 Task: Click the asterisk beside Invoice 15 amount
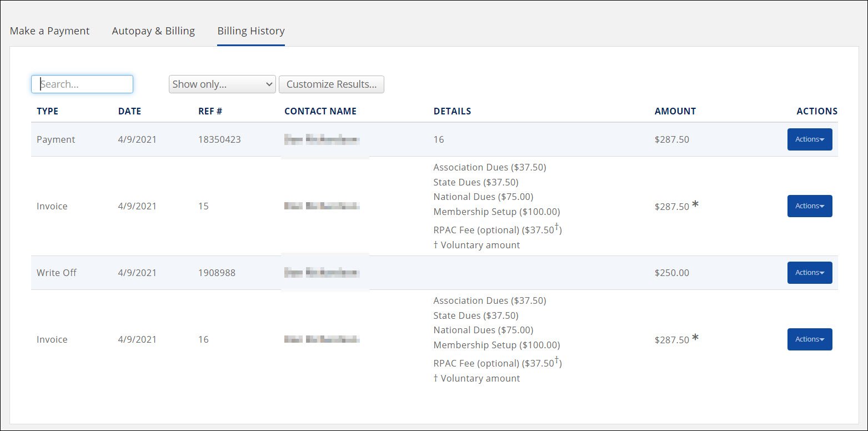tap(695, 206)
